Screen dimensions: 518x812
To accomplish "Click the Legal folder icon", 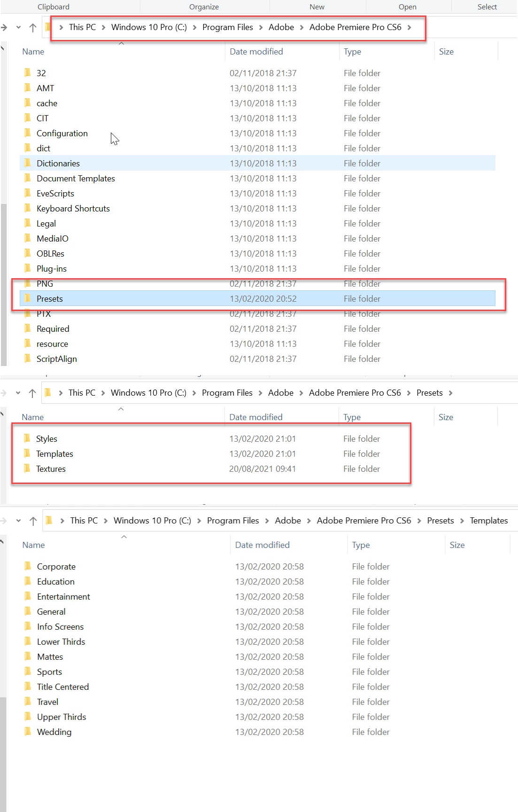I will point(28,223).
